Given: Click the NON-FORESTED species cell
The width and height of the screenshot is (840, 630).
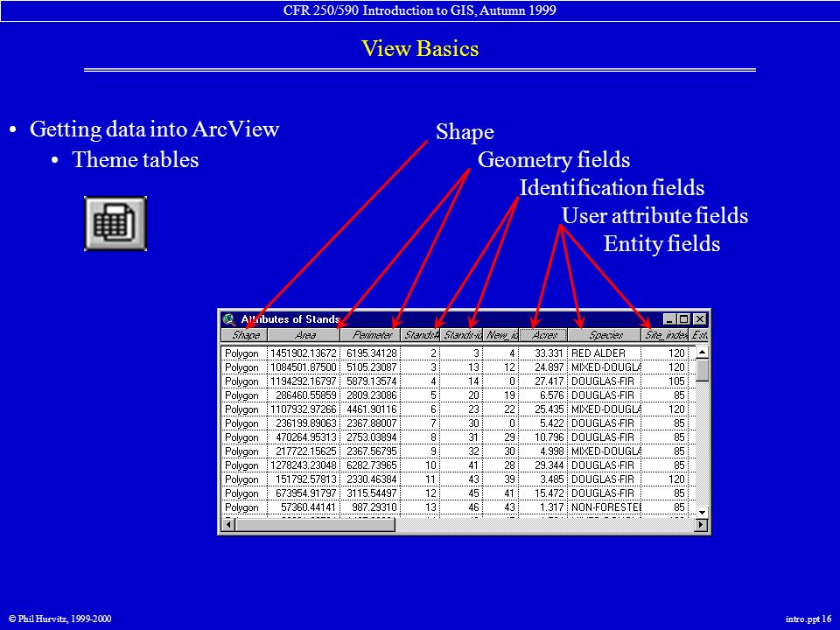Looking at the screenshot, I should (x=605, y=507).
